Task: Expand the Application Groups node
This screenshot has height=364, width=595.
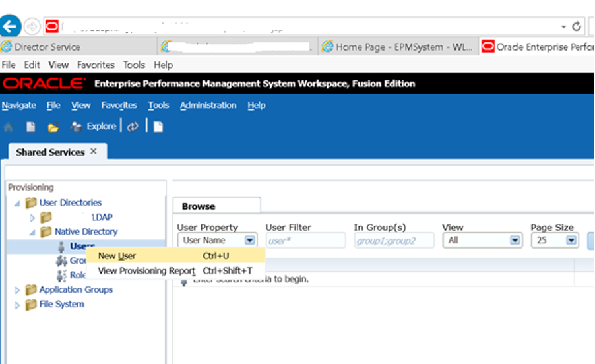Action: [x=17, y=290]
